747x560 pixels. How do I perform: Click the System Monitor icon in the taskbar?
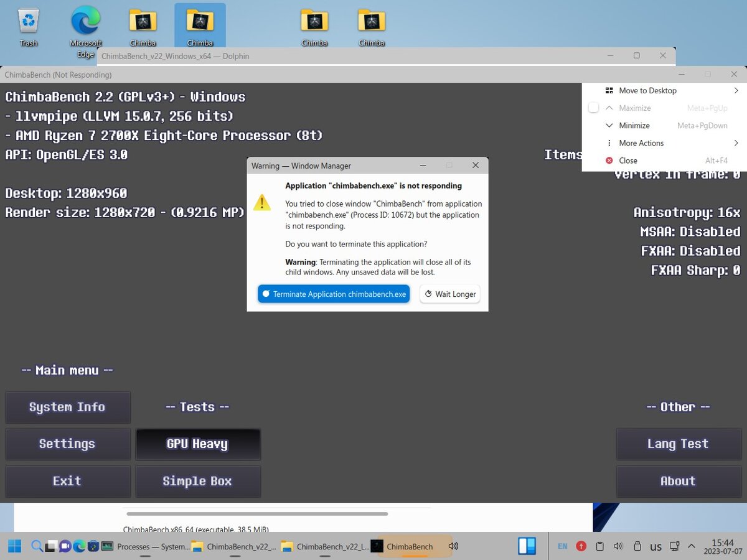coord(107,546)
